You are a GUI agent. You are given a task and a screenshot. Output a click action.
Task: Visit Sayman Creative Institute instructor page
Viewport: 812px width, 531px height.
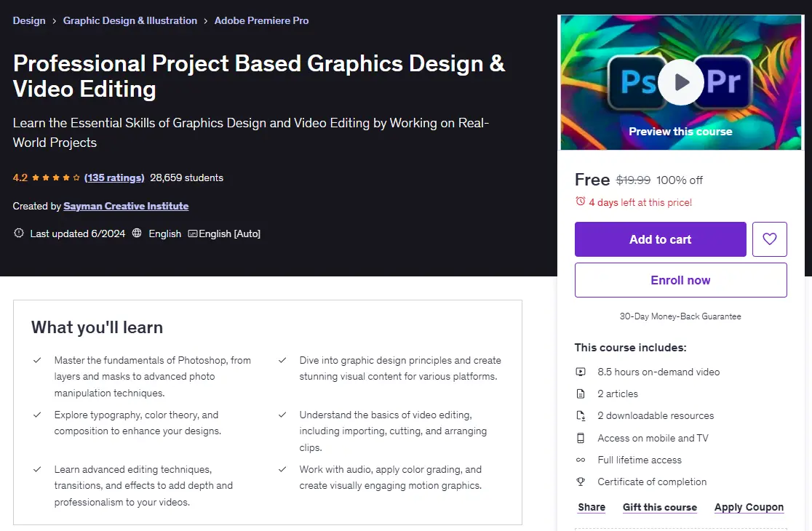pos(126,206)
